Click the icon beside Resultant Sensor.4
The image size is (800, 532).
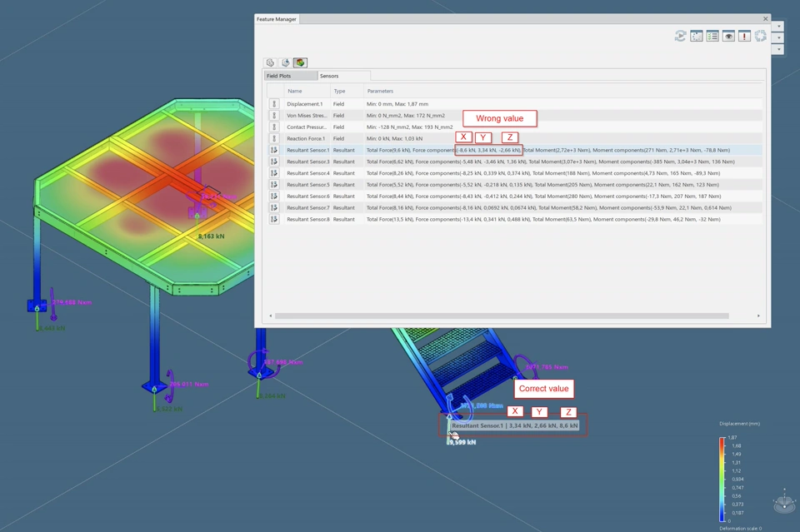(x=274, y=173)
